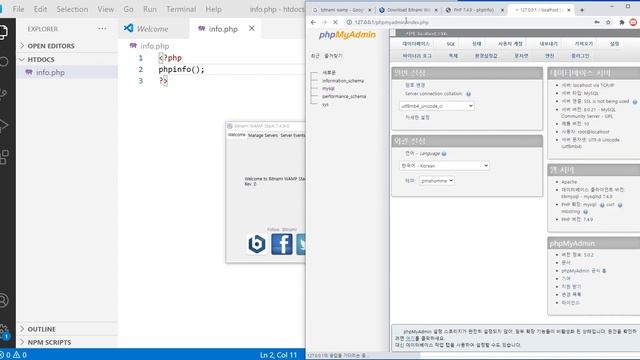Open the Terminal menu in VS Code
Screen dimensions: 640x360
181,9
